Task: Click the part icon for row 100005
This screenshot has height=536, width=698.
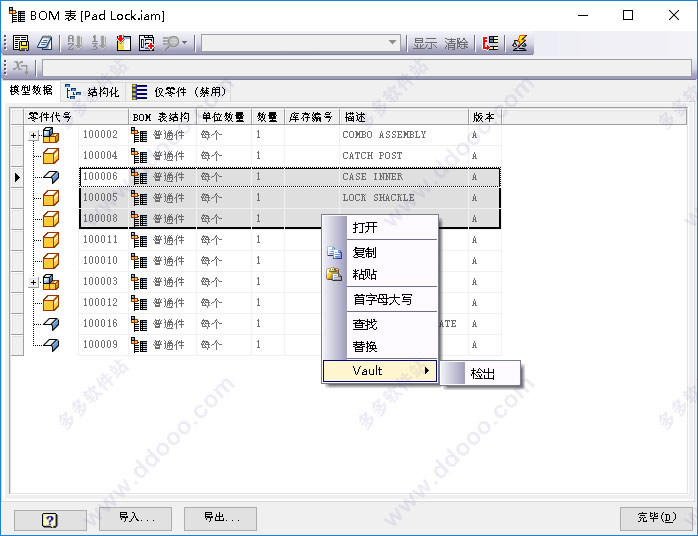Action: [x=51, y=198]
